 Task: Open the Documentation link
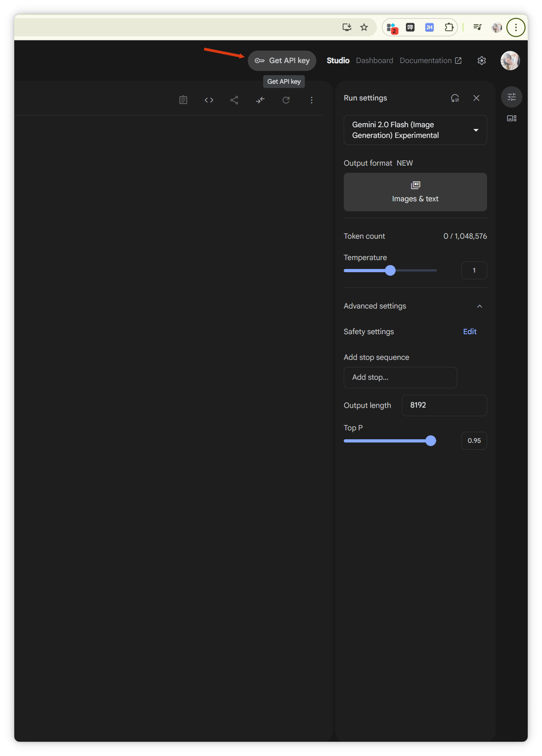click(431, 61)
